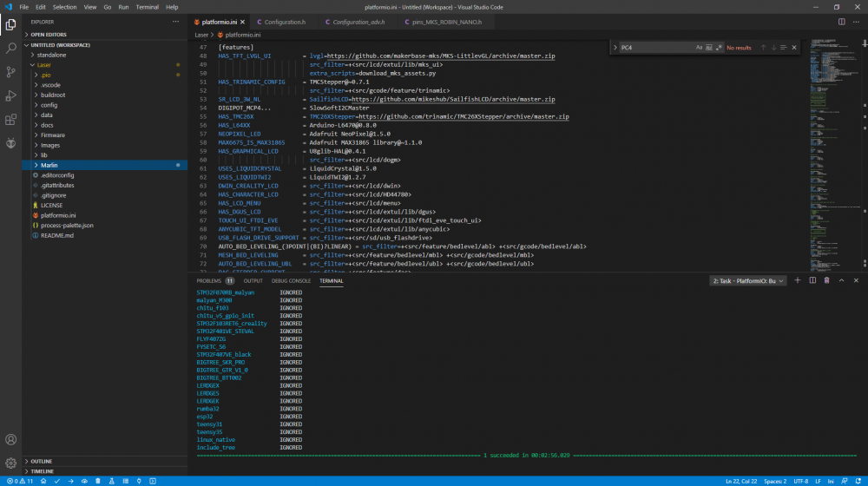The width and height of the screenshot is (868, 486).
Task: Open the Terminal menu in menu bar
Action: [x=147, y=7]
